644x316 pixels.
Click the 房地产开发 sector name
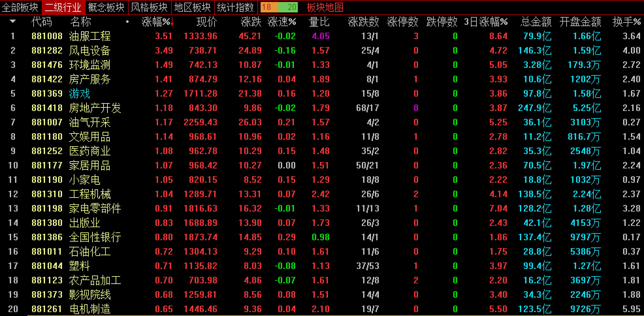pyautogui.click(x=95, y=108)
